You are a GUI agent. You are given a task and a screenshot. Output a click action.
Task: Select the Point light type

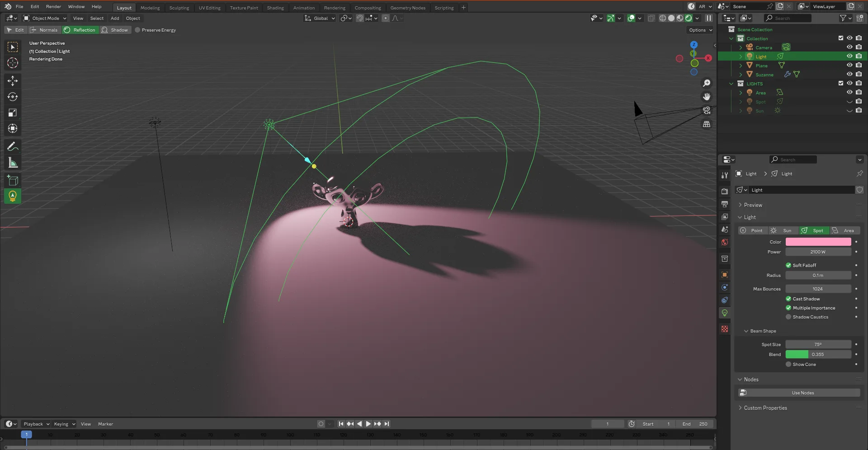(x=753, y=230)
